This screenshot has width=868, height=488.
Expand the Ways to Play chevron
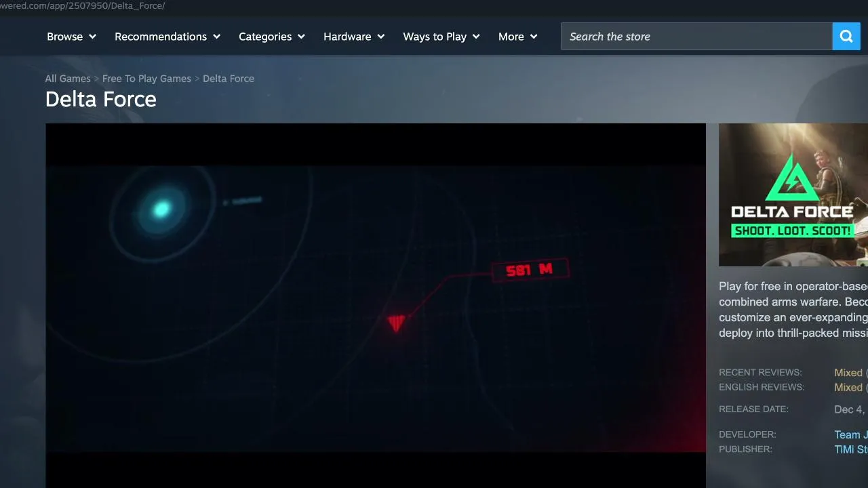point(476,37)
